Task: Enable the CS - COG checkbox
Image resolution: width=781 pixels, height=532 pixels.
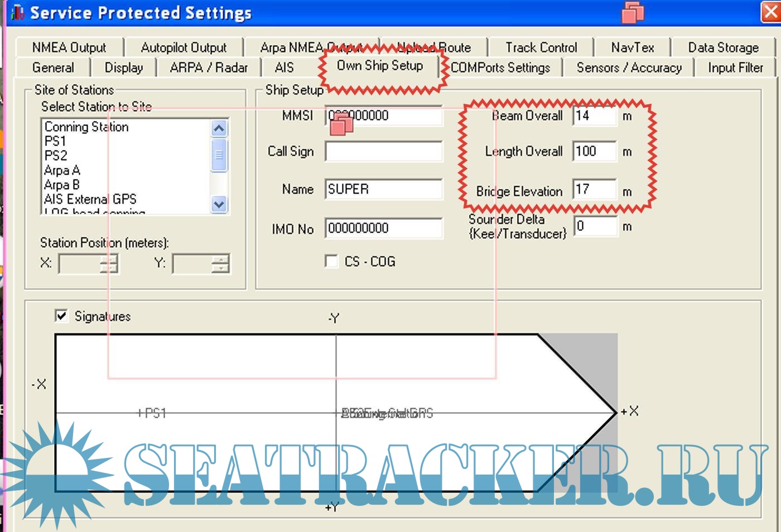Action: click(x=331, y=262)
